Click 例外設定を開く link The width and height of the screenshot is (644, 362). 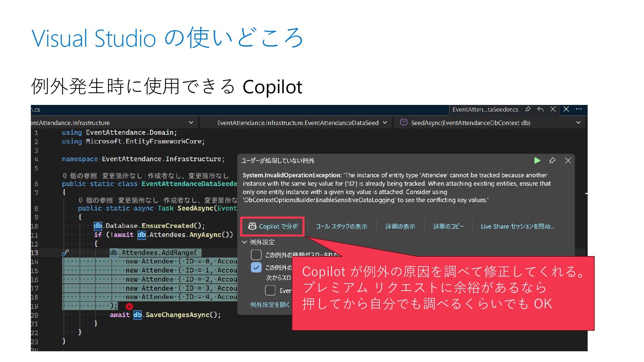pyautogui.click(x=270, y=305)
